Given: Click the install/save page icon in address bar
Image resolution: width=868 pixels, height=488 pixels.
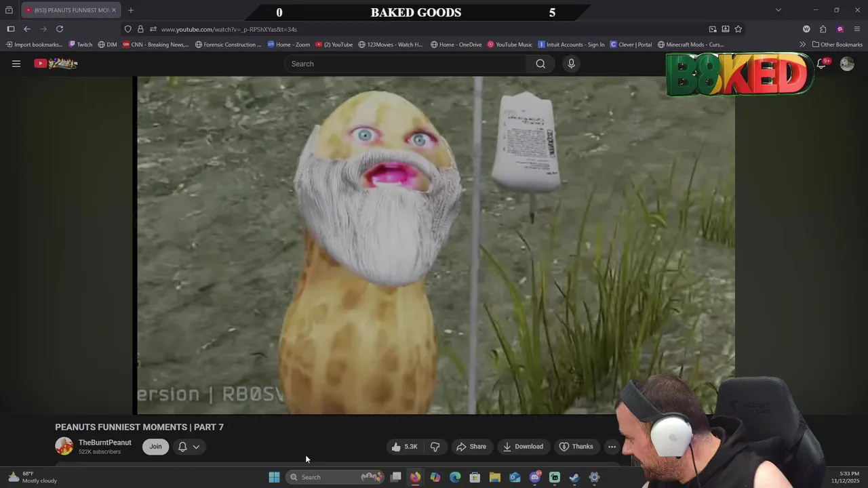Looking at the screenshot, I should pos(726,29).
